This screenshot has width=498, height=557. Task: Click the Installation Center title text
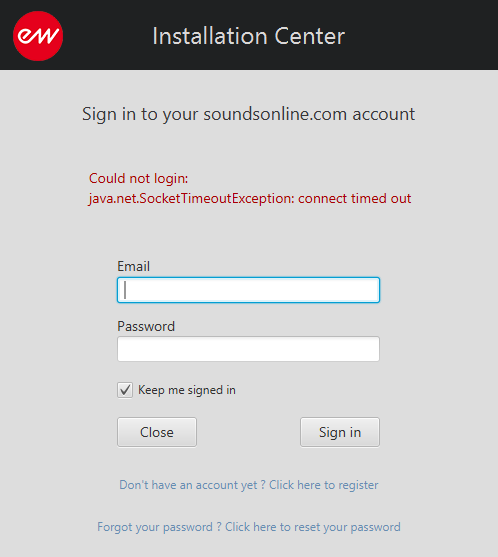click(249, 36)
